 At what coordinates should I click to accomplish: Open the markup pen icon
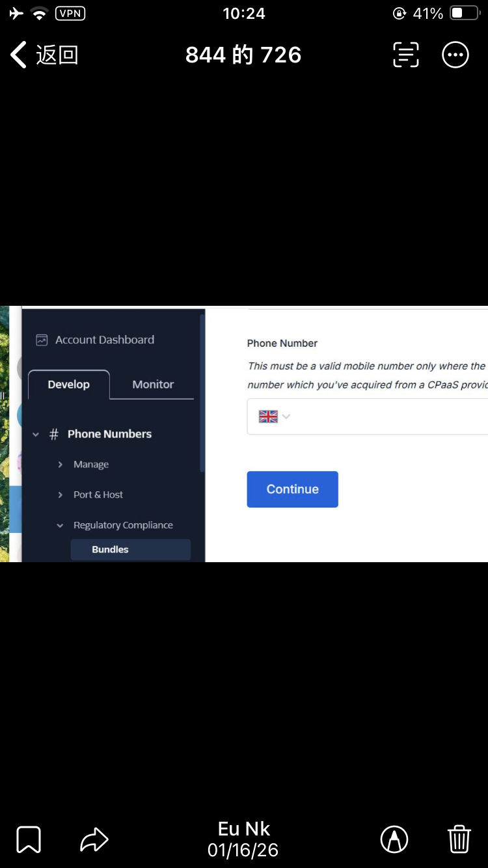tap(394, 839)
